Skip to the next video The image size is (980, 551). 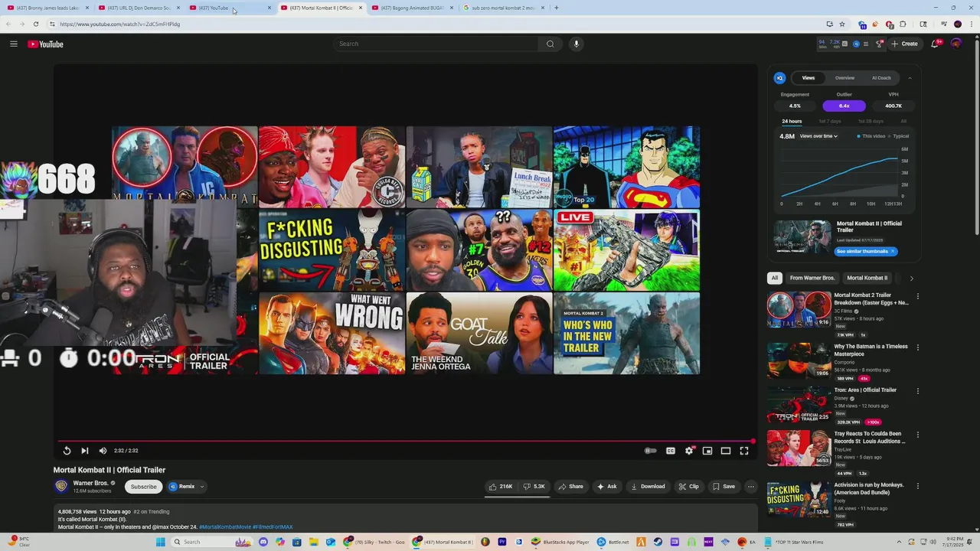click(x=85, y=451)
